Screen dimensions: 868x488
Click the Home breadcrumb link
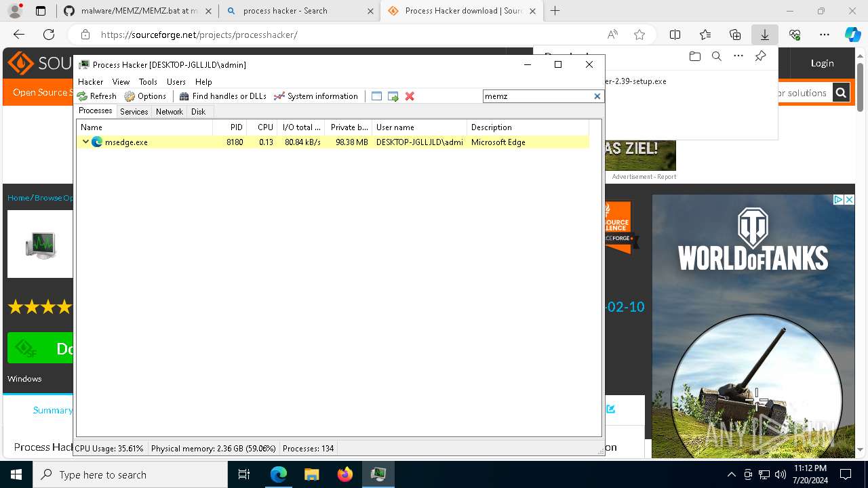click(x=18, y=198)
